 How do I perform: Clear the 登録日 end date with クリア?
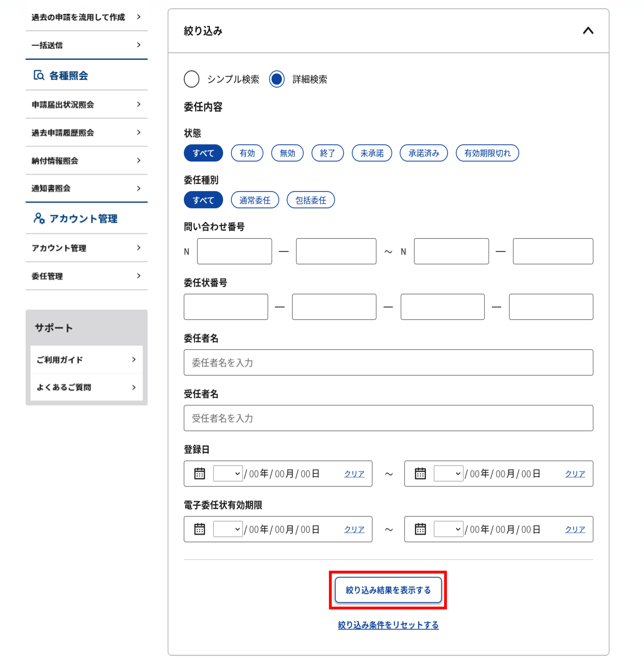tap(575, 474)
